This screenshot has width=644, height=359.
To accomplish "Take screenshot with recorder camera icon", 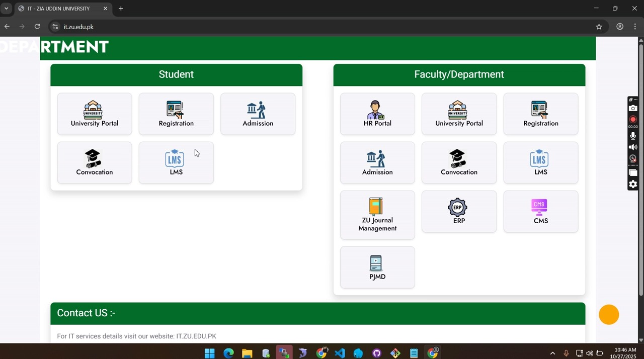I will (x=633, y=109).
